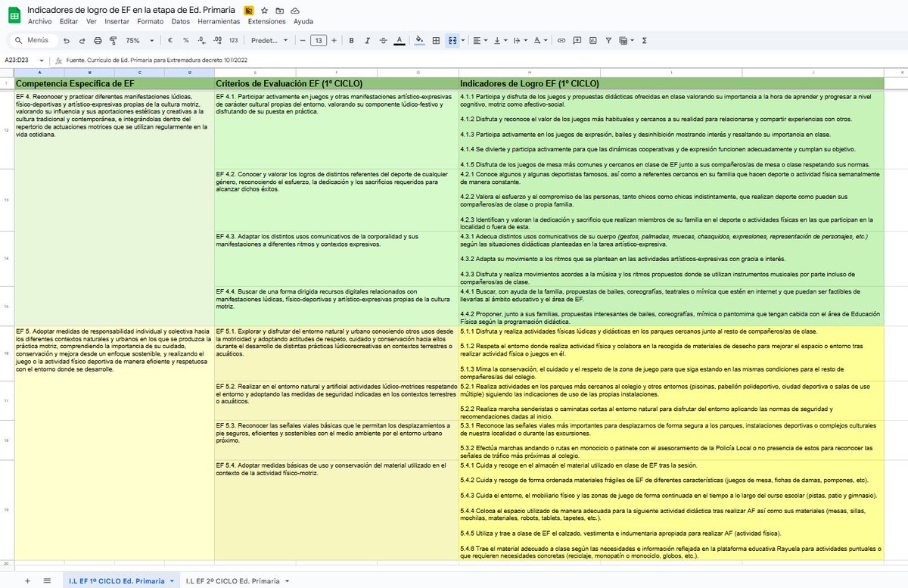Add a new sheet
The image size is (908, 588).
click(x=28, y=580)
